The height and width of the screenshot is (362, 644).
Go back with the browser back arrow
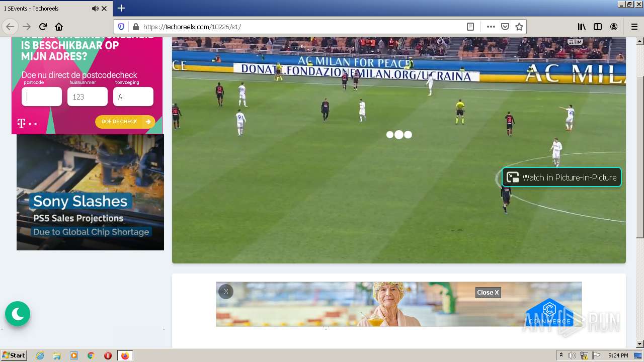click(10, 27)
